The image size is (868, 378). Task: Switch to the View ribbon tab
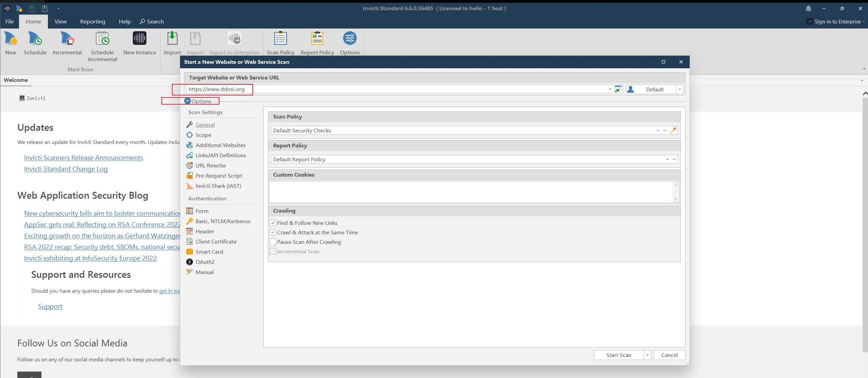[x=60, y=21]
